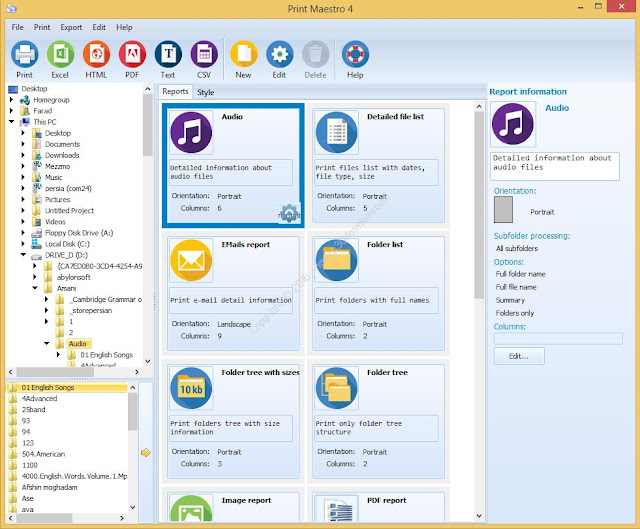640x529 pixels.
Task: Click reports list vertical scrollbar thumb
Action: click(479, 205)
